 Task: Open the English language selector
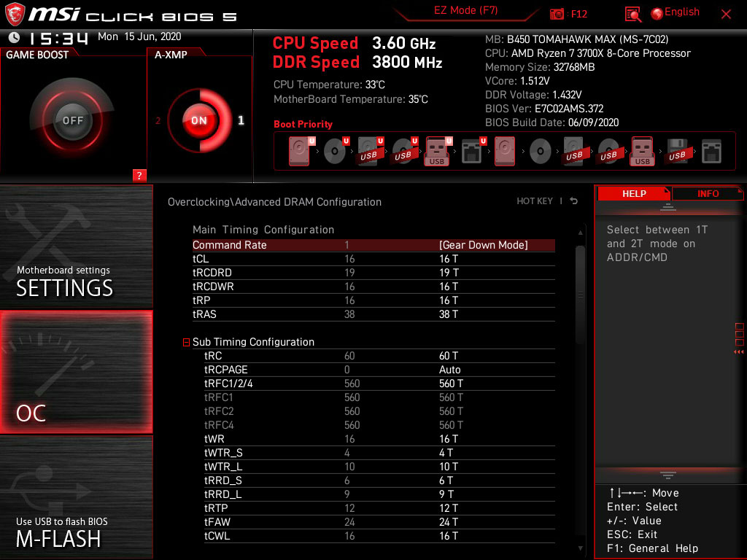click(675, 12)
